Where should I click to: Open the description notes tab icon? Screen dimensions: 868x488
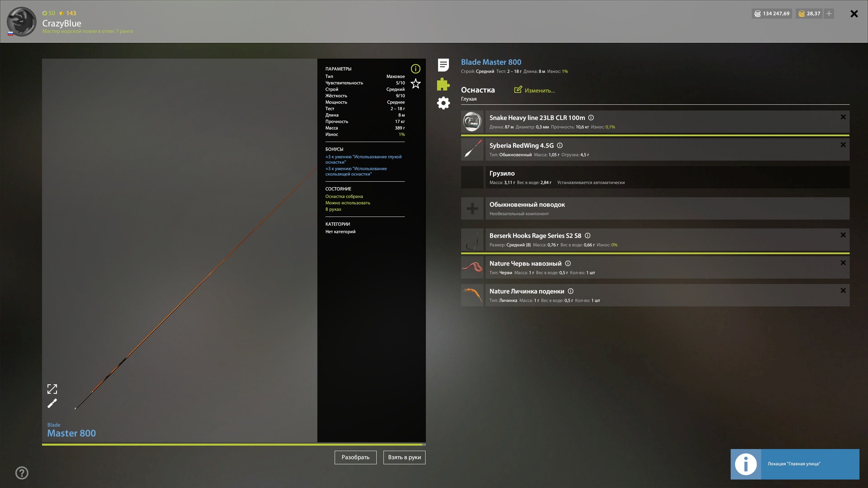point(443,65)
